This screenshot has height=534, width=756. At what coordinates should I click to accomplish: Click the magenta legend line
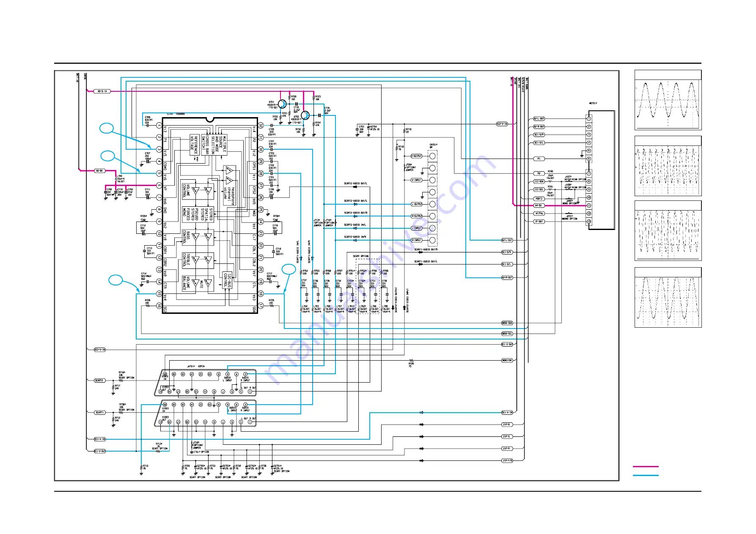coord(646,466)
